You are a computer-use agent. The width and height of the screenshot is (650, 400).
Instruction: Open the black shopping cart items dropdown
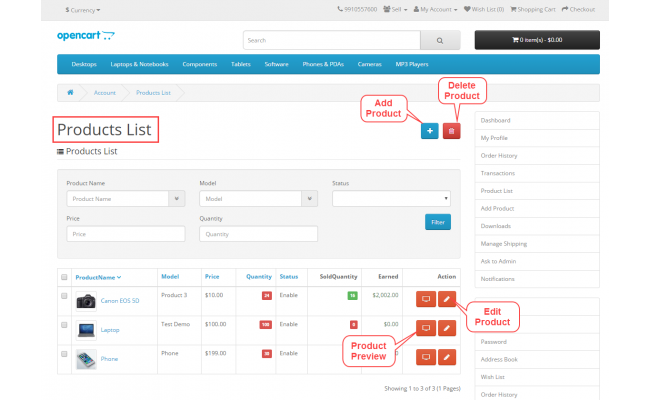point(537,40)
